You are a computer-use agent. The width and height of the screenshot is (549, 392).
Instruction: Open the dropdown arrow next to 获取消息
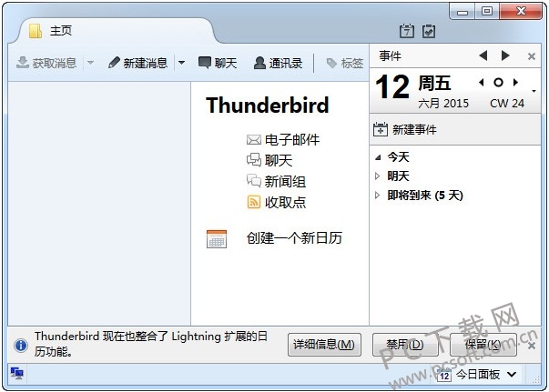[90, 63]
